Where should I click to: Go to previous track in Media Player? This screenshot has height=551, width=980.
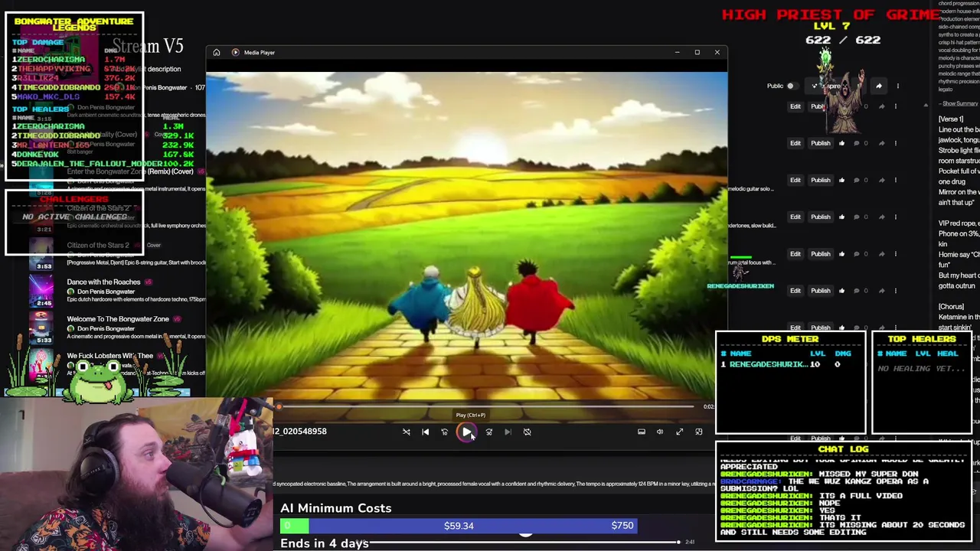[x=426, y=432]
